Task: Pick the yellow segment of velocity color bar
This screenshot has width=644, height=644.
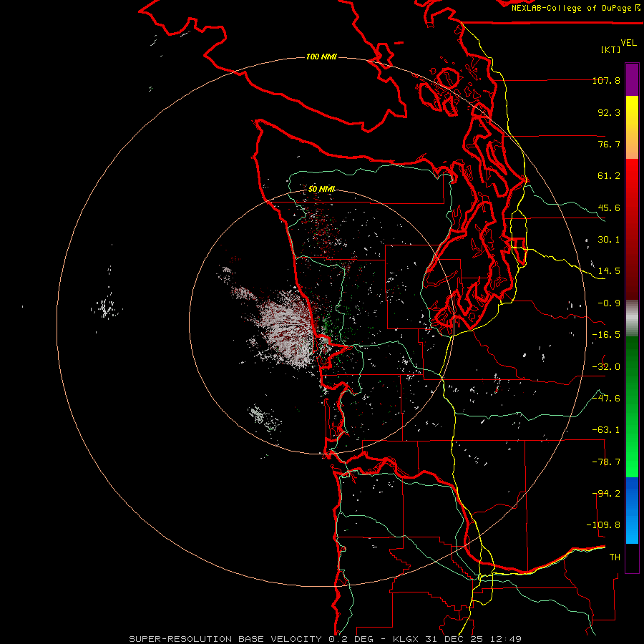Action: coord(632,111)
